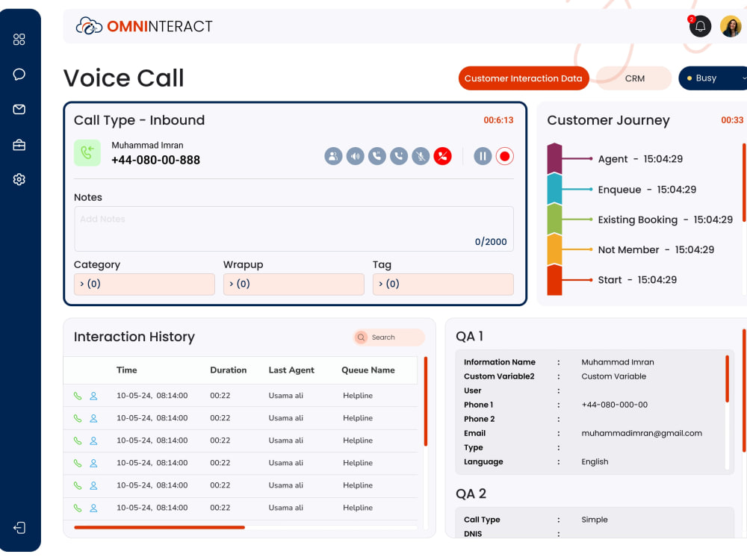Image resolution: width=747 pixels, height=560 pixels.
Task: Click the OmniInteract logo
Action: pyautogui.click(x=144, y=26)
